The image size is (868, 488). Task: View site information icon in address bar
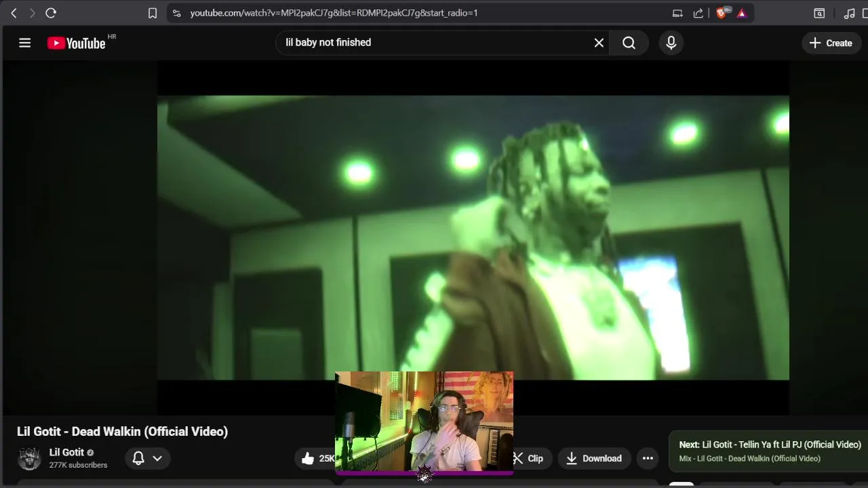(x=176, y=13)
